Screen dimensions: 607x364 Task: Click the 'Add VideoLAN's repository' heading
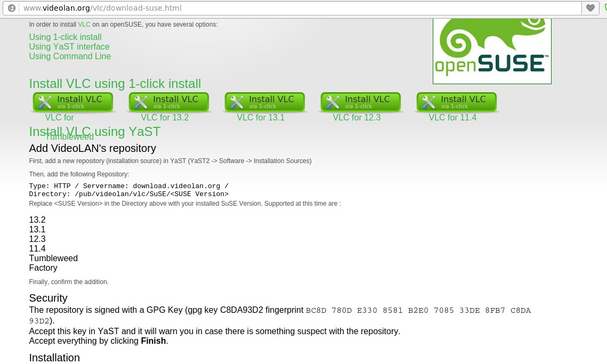[x=93, y=148]
